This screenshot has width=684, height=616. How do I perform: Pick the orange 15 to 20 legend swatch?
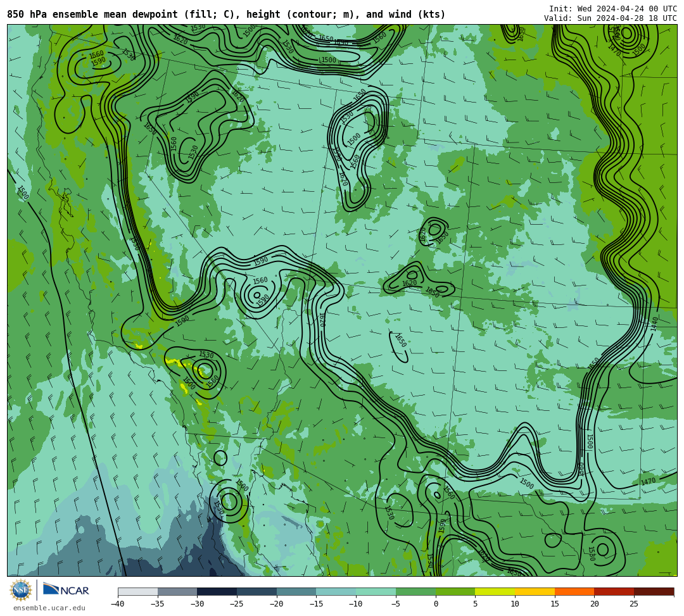pyautogui.click(x=574, y=591)
